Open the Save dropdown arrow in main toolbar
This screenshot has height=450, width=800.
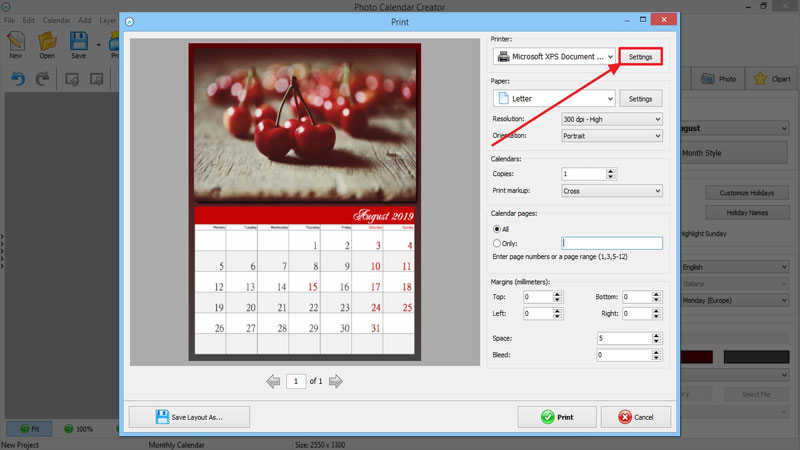pyautogui.click(x=98, y=45)
